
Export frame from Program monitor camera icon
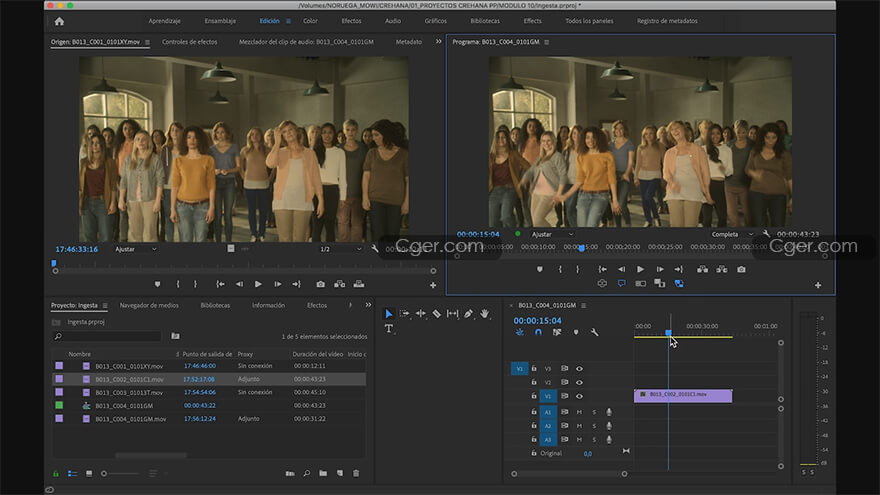click(x=741, y=269)
